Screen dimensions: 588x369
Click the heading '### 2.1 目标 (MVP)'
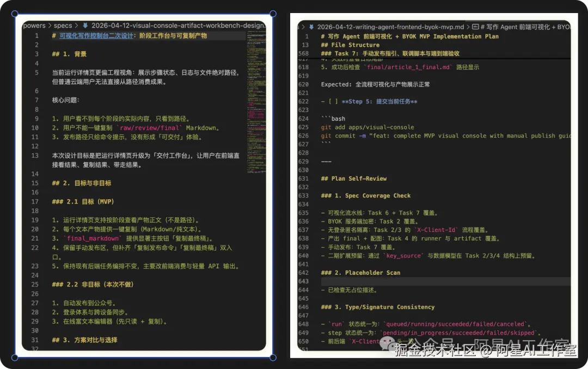click(x=83, y=201)
